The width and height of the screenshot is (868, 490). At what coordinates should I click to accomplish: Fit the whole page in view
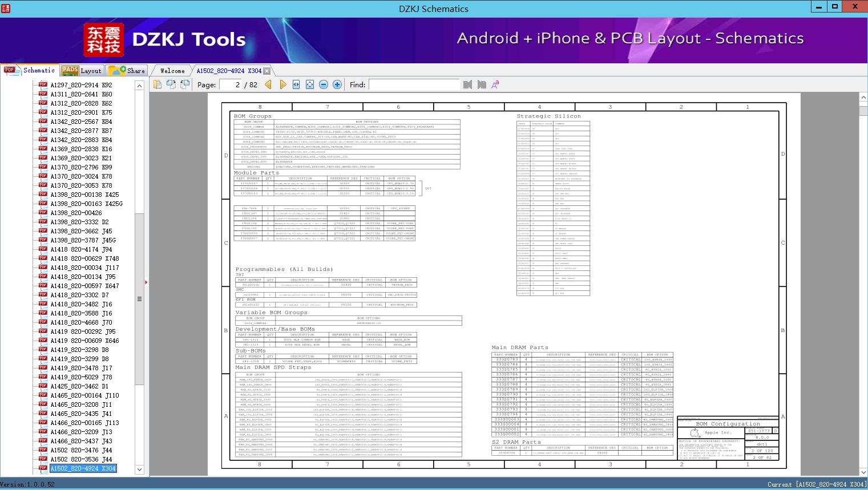pos(310,84)
